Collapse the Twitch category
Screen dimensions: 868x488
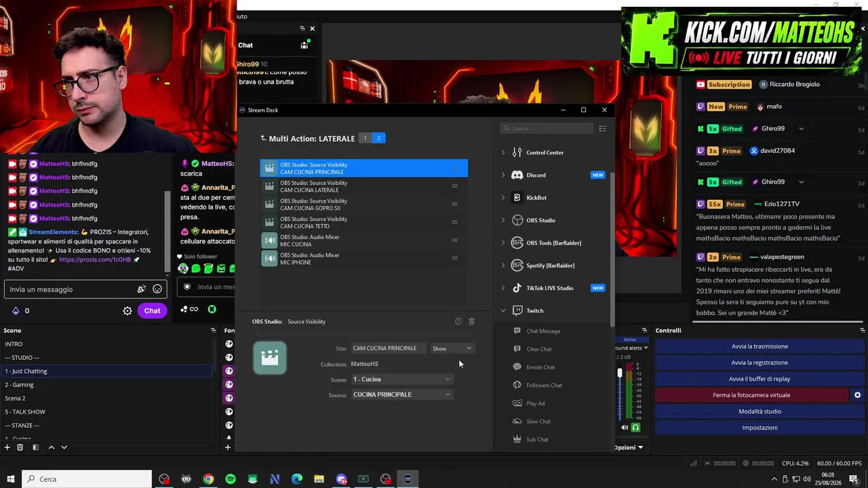[503, 310]
